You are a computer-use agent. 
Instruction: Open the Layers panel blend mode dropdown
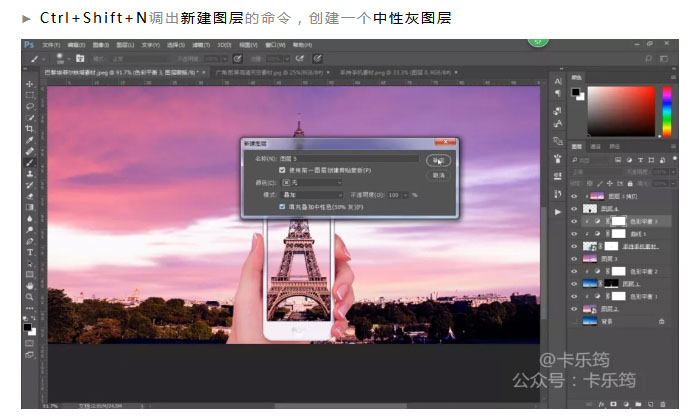(595, 172)
